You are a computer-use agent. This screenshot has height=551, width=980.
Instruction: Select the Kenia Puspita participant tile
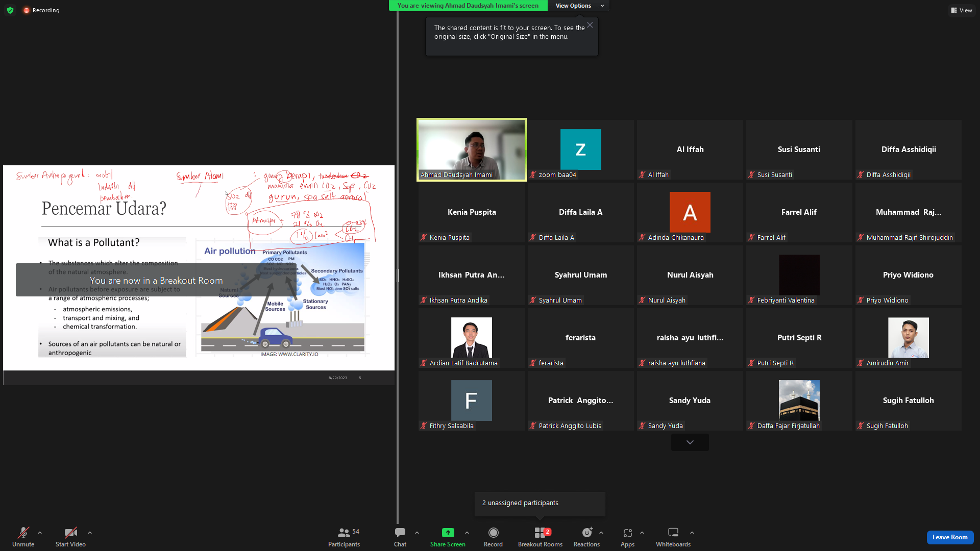coord(471,213)
